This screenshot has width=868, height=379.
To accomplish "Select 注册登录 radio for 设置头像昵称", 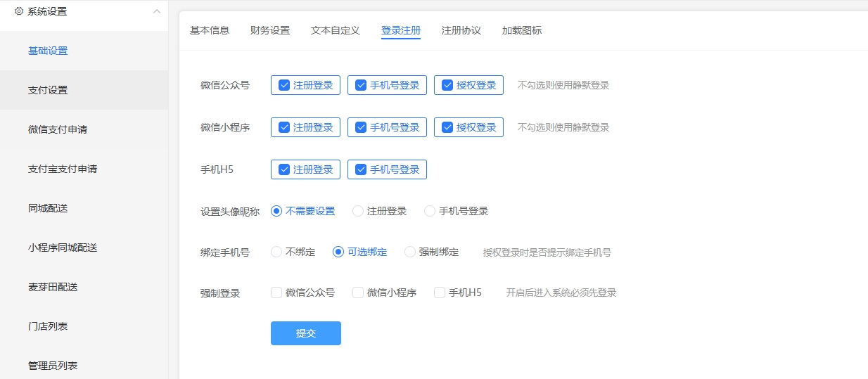I will pos(358,211).
